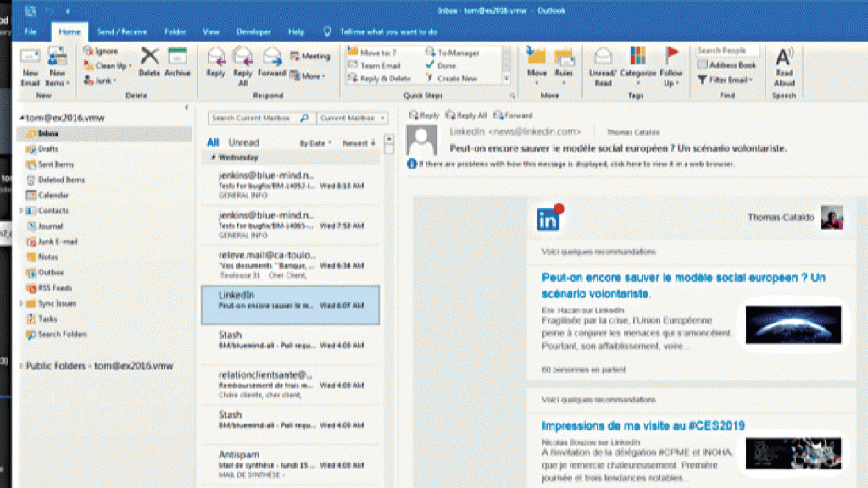Toggle Newest sort order
This screenshot has width=868, height=488.
359,143
